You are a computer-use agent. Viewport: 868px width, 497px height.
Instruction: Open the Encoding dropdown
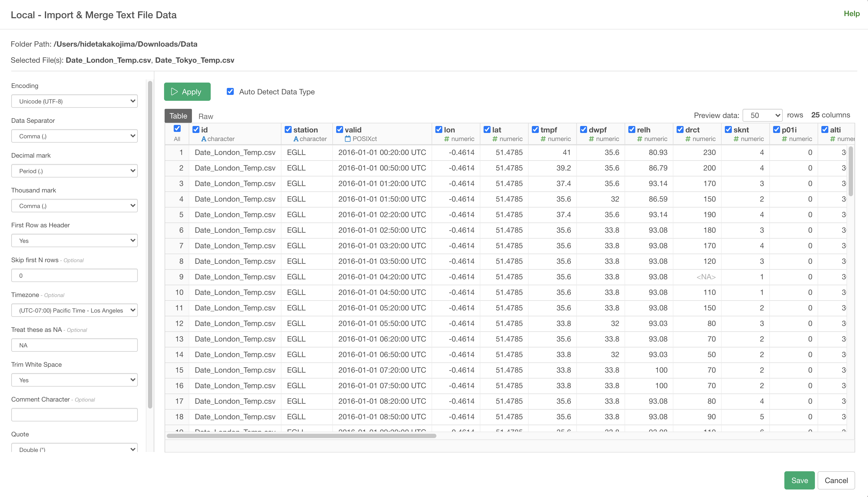pos(74,101)
